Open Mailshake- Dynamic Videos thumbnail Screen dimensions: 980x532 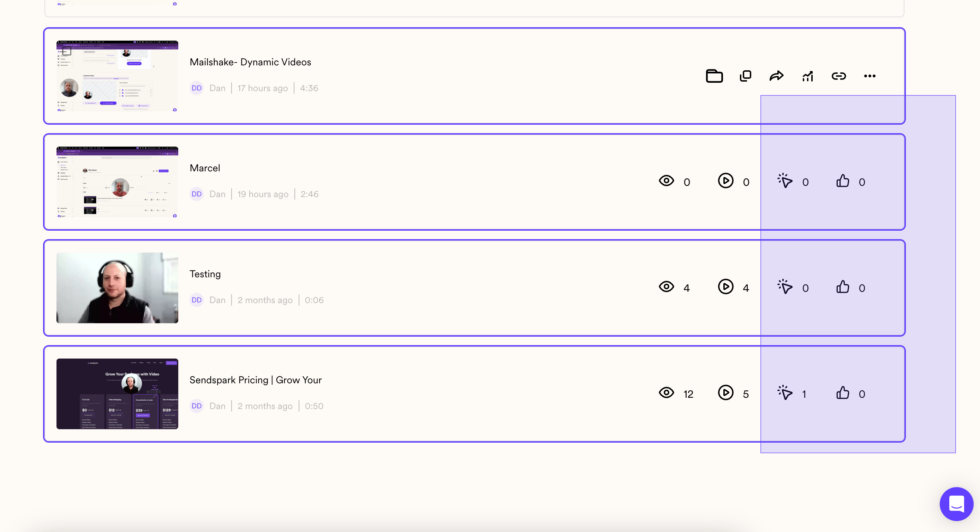coord(117,76)
